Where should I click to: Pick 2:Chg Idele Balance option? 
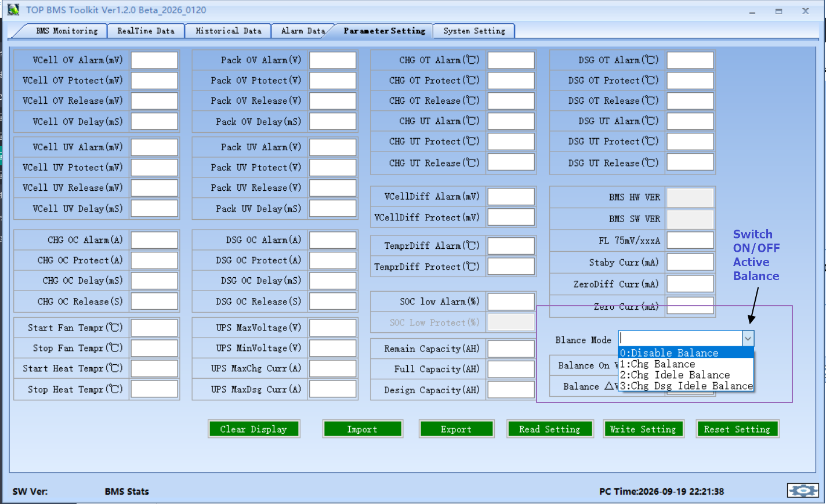click(686, 375)
